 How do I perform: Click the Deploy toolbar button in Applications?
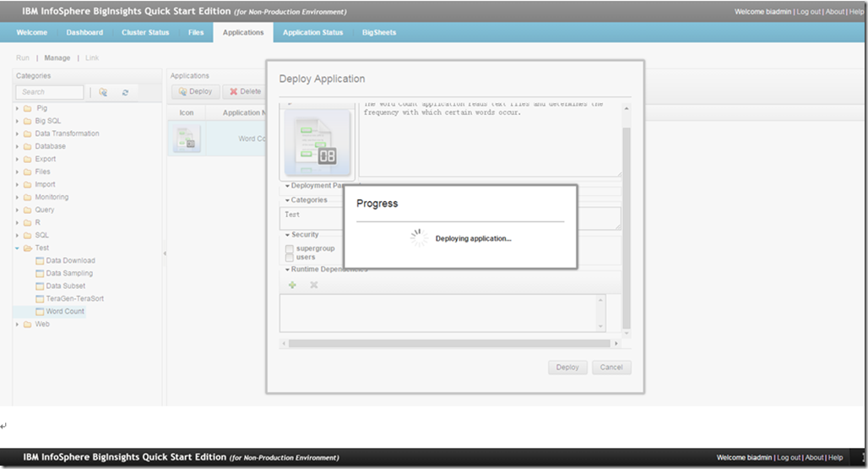[195, 91]
